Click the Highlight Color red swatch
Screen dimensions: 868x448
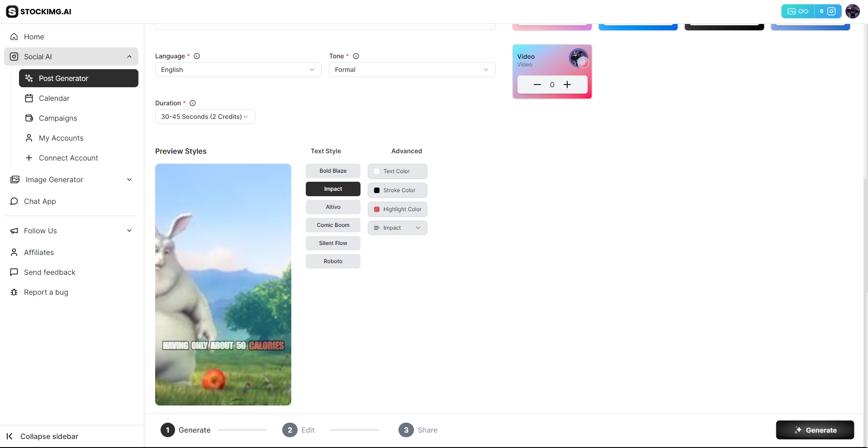tap(377, 209)
